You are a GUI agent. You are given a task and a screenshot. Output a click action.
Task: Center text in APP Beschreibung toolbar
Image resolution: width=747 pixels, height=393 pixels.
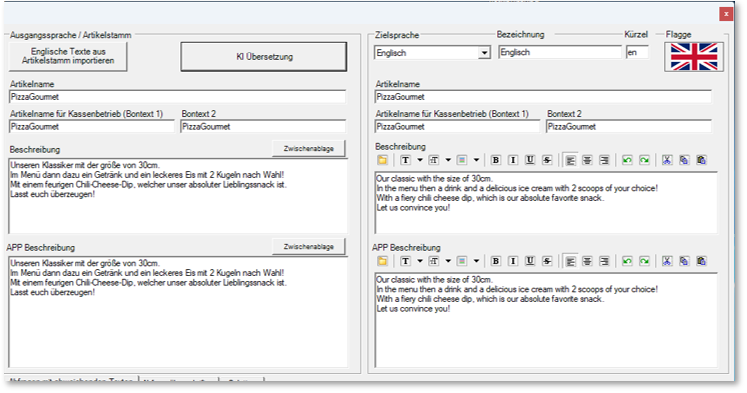(587, 261)
